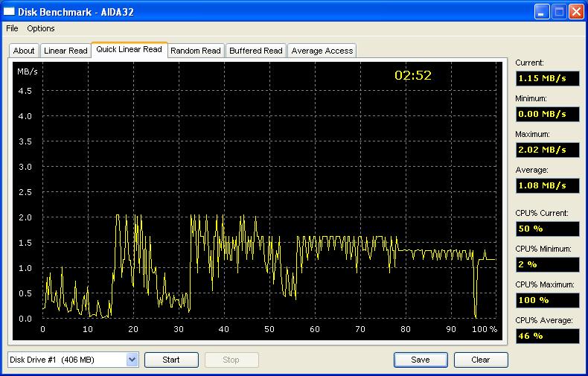Close the Disk Benchmark window
588x376 pixels.
tap(576, 12)
